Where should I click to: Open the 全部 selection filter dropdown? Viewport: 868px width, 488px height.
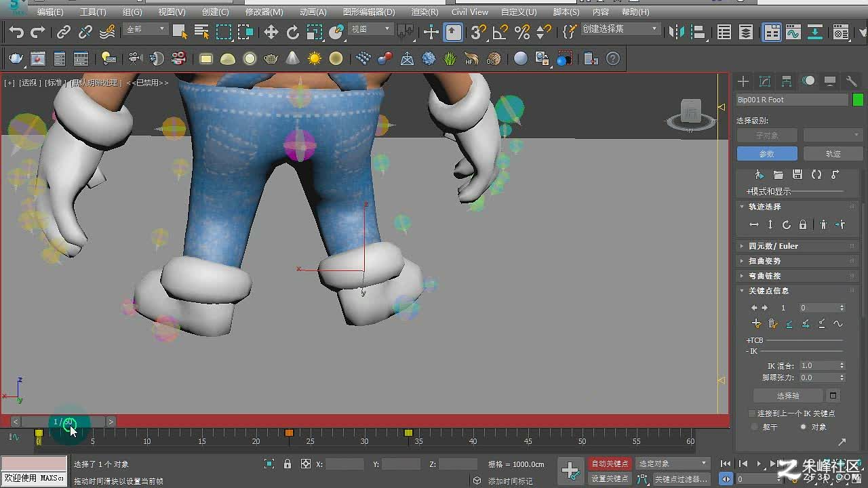(x=146, y=29)
